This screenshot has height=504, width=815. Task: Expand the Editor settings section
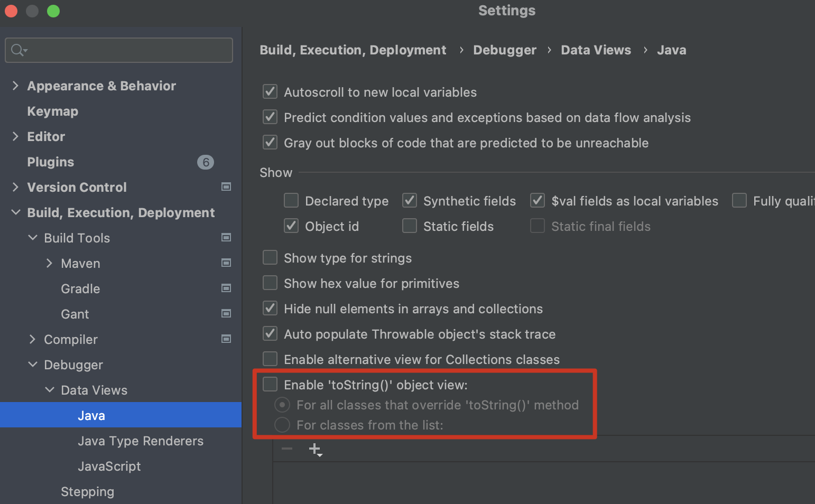tap(15, 136)
